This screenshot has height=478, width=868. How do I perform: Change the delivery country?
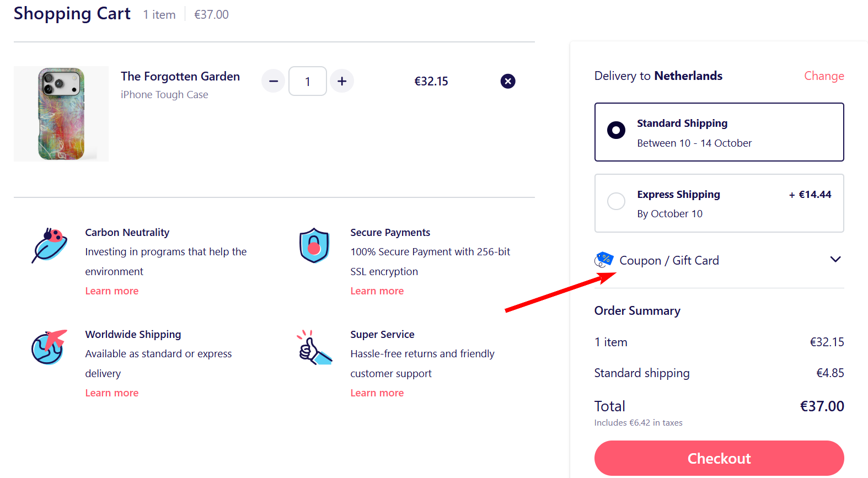point(824,76)
